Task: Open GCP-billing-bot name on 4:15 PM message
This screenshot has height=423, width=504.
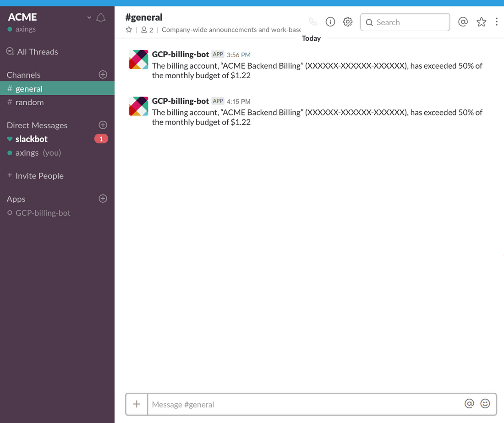Action: (x=181, y=101)
